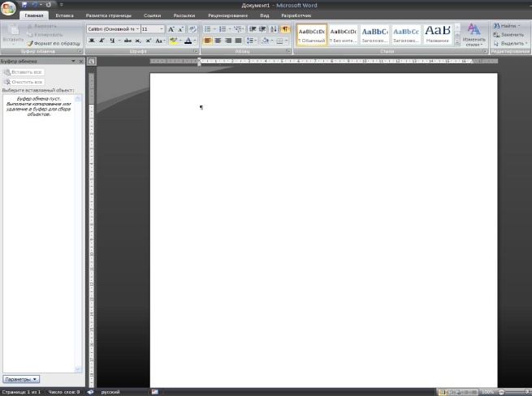The height and width of the screenshot is (396, 532).
Task: Toggle italic formatting (К)
Action: (102, 40)
